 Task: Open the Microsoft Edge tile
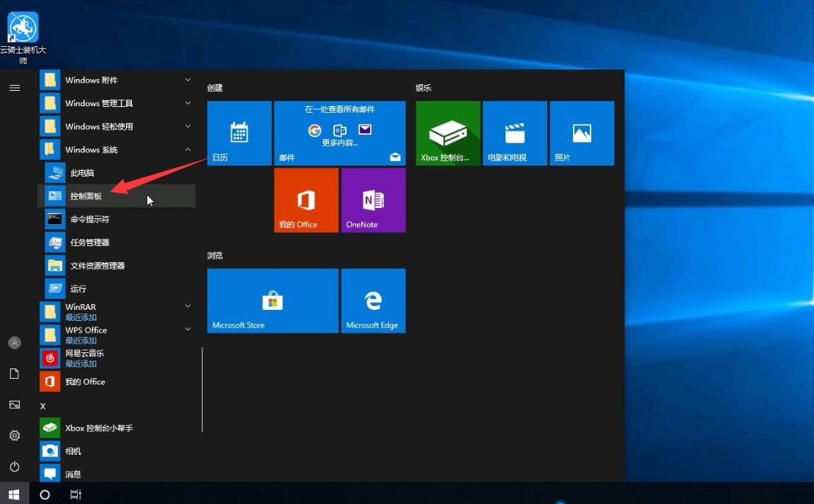point(373,300)
